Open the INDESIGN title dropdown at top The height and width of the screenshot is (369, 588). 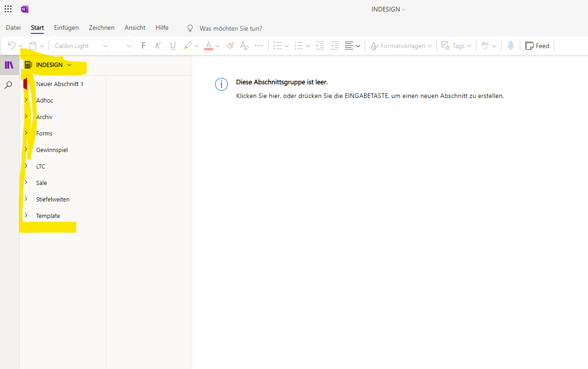[388, 9]
